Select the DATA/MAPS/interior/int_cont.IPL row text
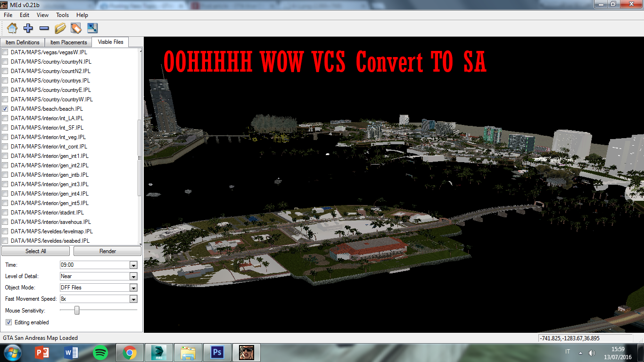This screenshot has height=362, width=644. 49,147
